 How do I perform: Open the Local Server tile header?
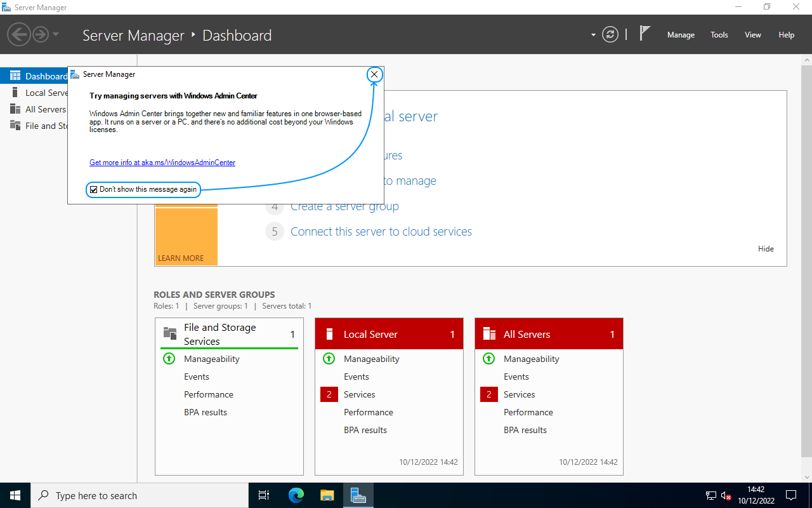[389, 334]
